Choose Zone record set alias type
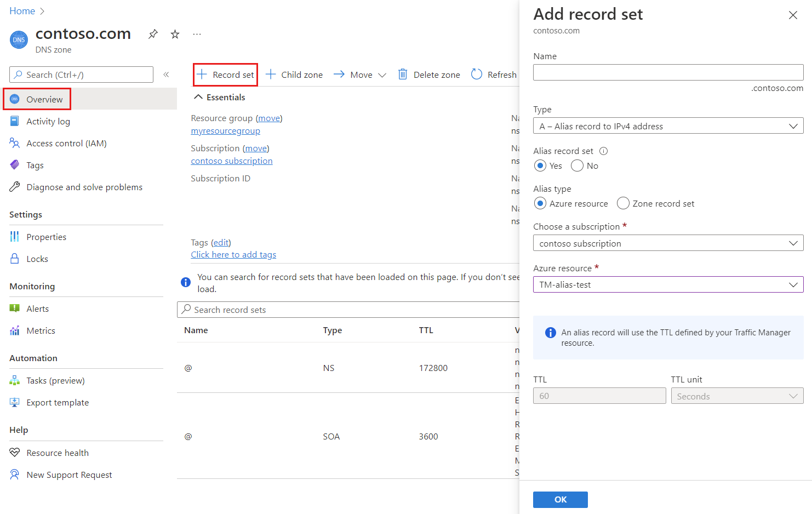The image size is (812, 514). 623,203
